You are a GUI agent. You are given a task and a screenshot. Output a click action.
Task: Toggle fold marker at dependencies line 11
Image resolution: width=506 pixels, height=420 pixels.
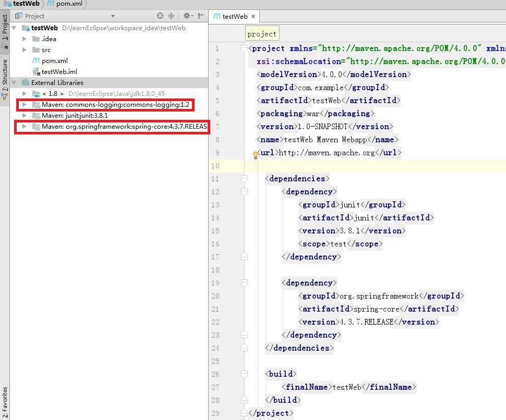(244, 179)
